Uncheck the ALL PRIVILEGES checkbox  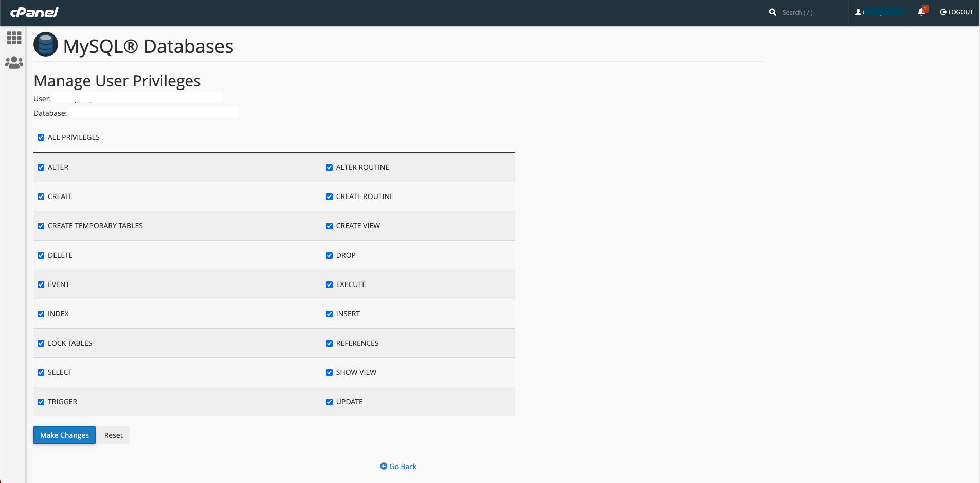pyautogui.click(x=41, y=137)
